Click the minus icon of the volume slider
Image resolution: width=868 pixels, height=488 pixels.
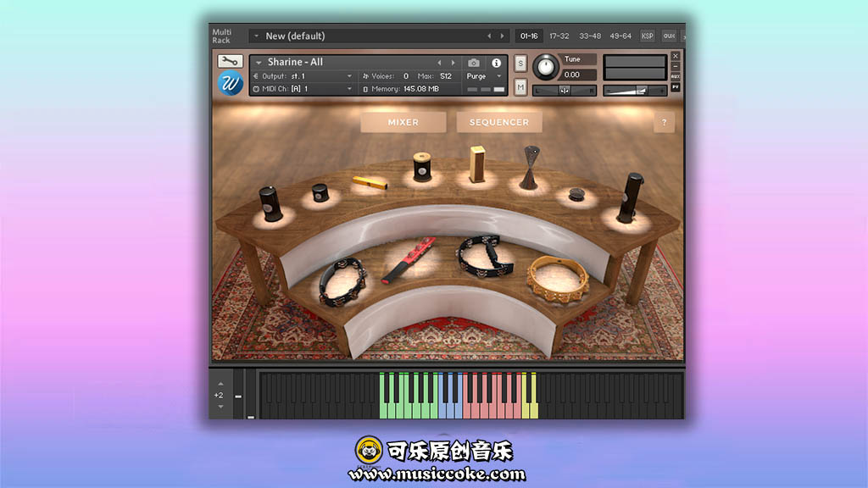(x=609, y=91)
